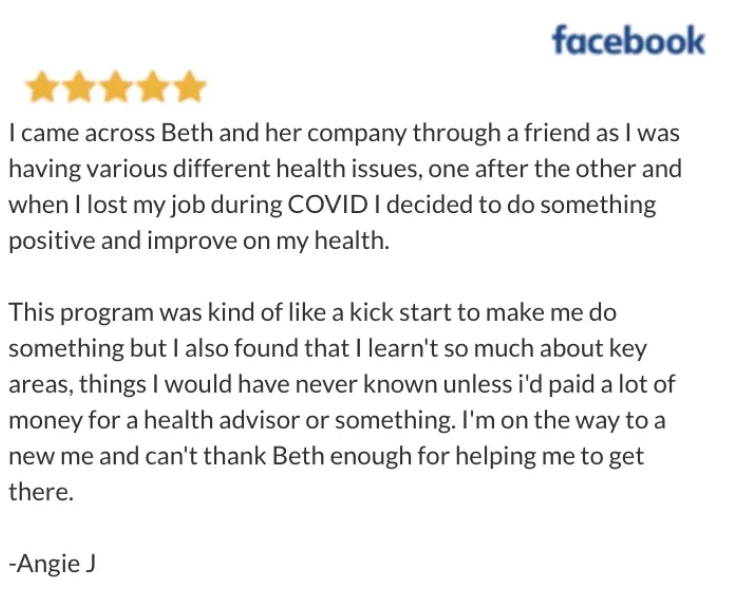
Task: Click the phrase "new me"
Action: (x=51, y=456)
